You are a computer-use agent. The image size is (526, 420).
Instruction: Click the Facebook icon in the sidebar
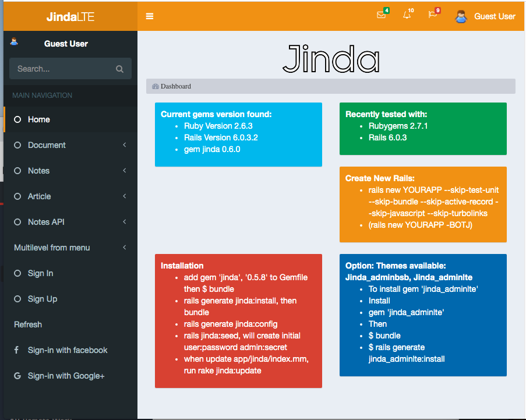16,350
